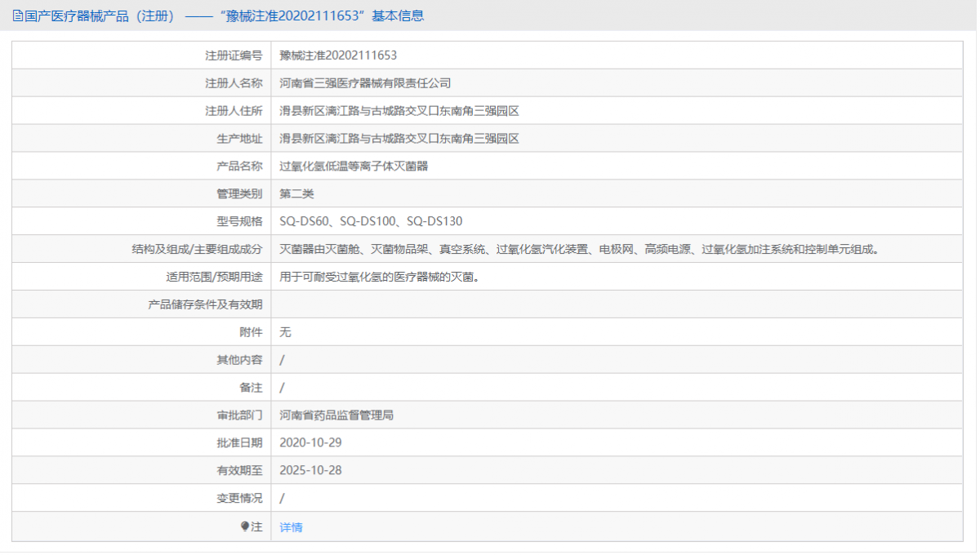The height and width of the screenshot is (555, 980).
Task: Click the 产品储存条件及有效期 label
Action: 205,304
